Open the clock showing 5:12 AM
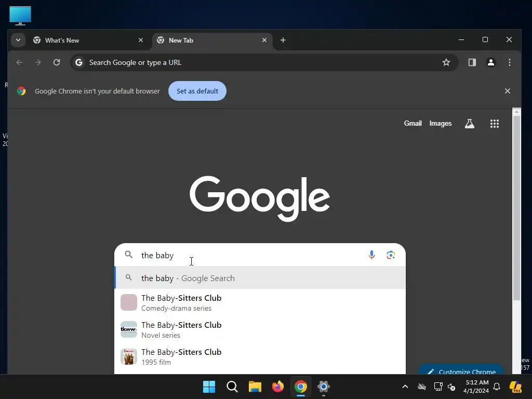The width and height of the screenshot is (532, 399). point(477,387)
